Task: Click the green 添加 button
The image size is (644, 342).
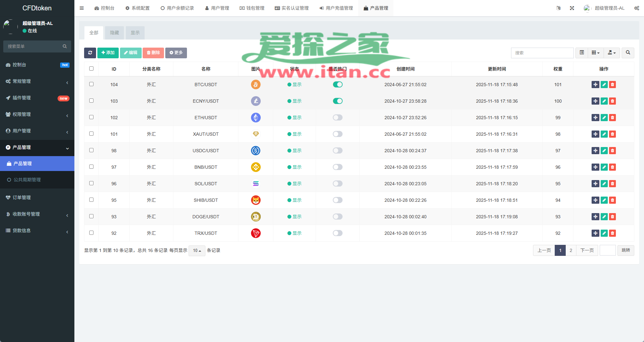Action: click(108, 53)
